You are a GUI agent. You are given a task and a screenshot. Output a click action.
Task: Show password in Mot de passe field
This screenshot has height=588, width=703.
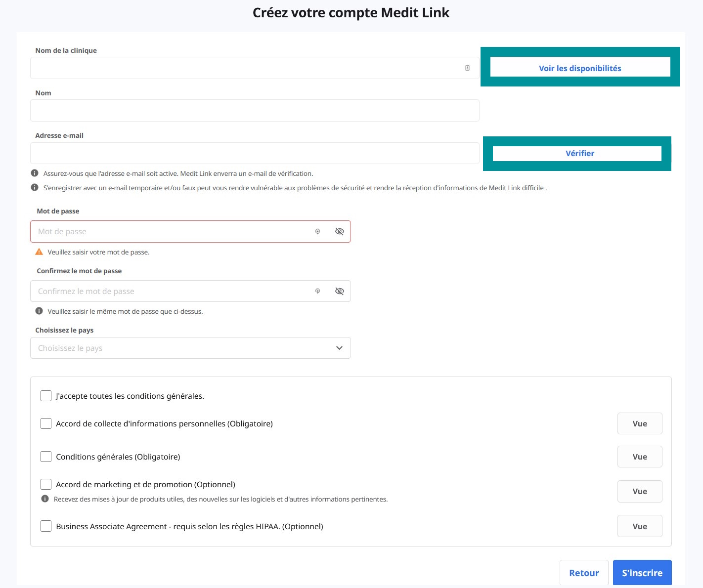(x=339, y=231)
